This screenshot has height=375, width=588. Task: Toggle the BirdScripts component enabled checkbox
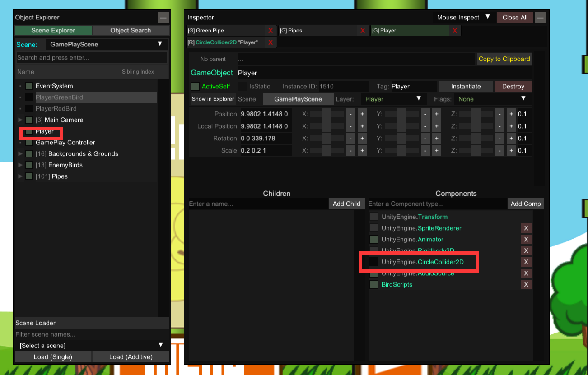click(x=374, y=285)
